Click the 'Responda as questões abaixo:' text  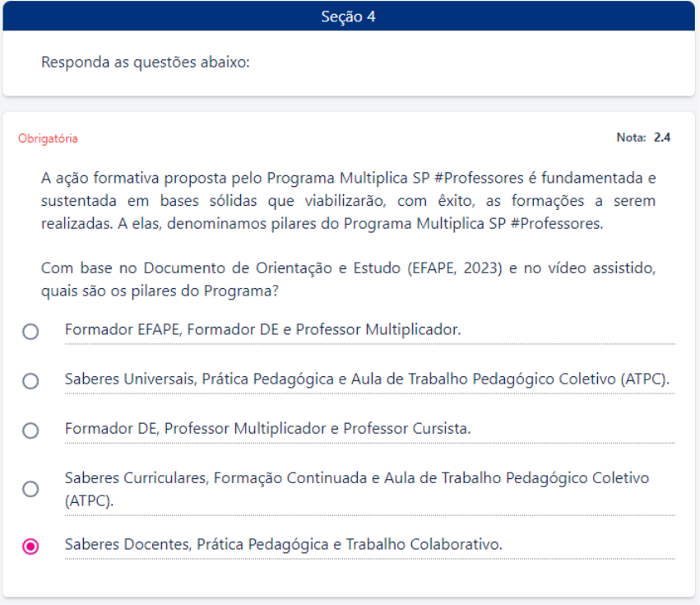145,62
